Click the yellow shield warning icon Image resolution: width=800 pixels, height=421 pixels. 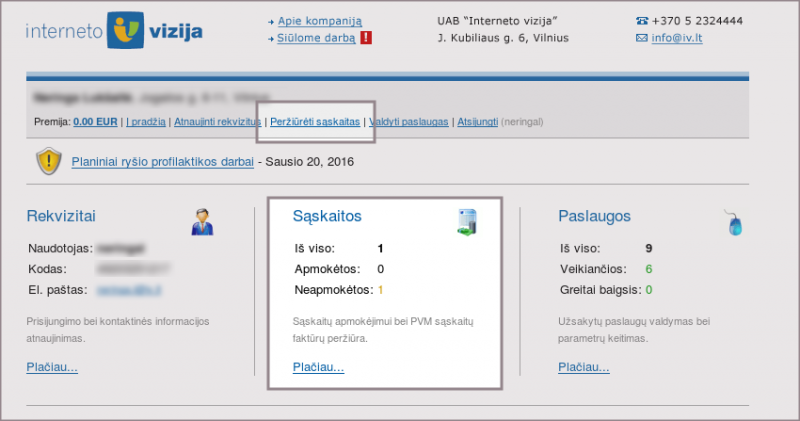coord(49,161)
